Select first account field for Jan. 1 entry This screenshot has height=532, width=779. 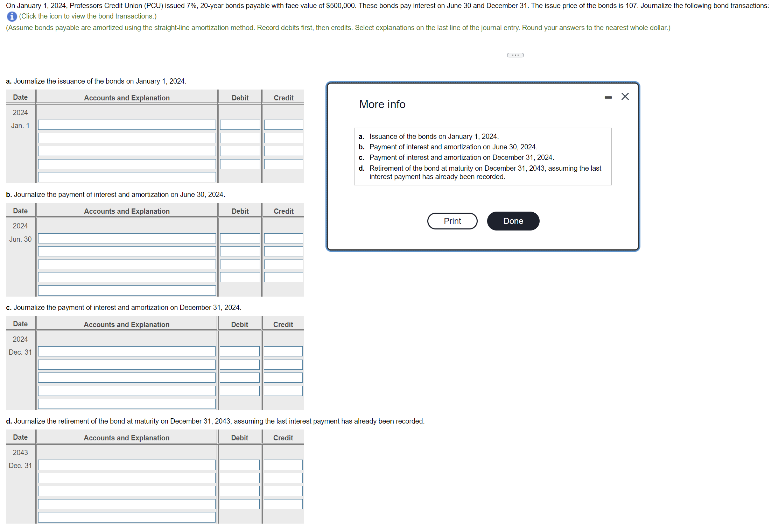pyautogui.click(x=127, y=125)
